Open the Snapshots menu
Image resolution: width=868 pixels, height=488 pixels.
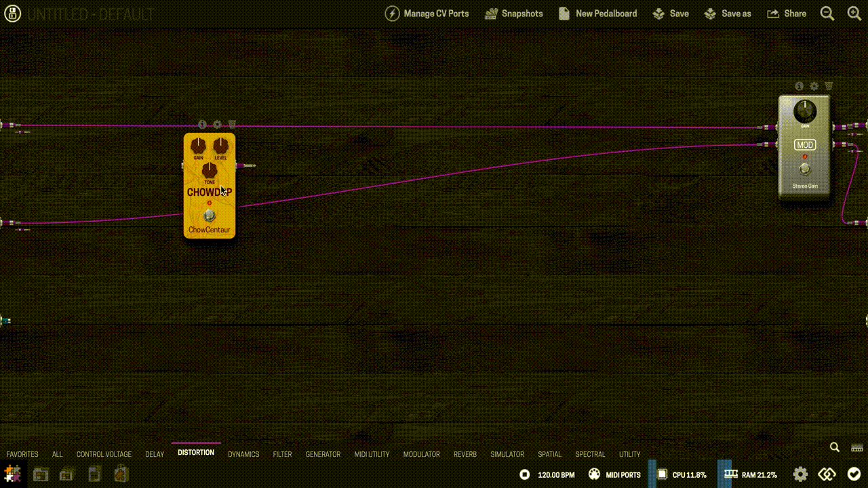514,14
